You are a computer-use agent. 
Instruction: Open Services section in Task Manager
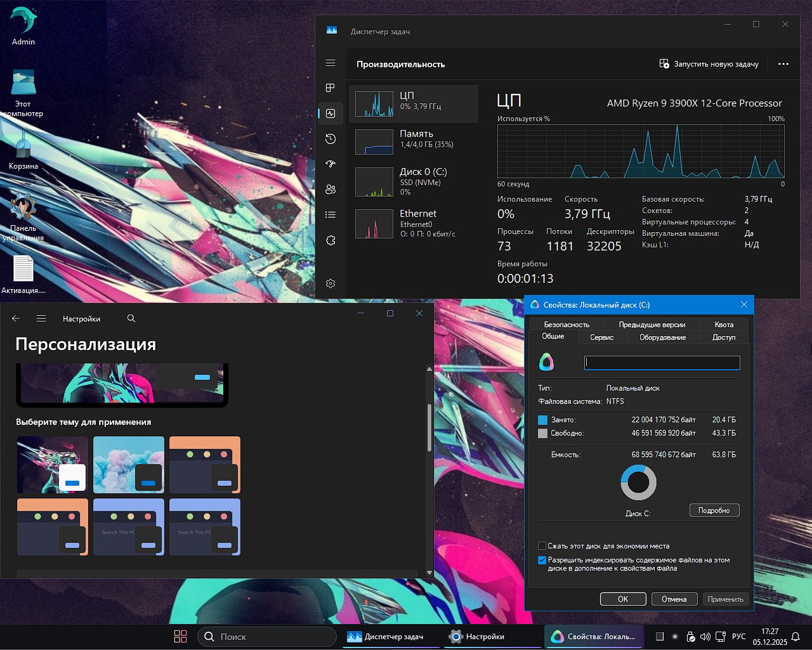tap(330, 240)
